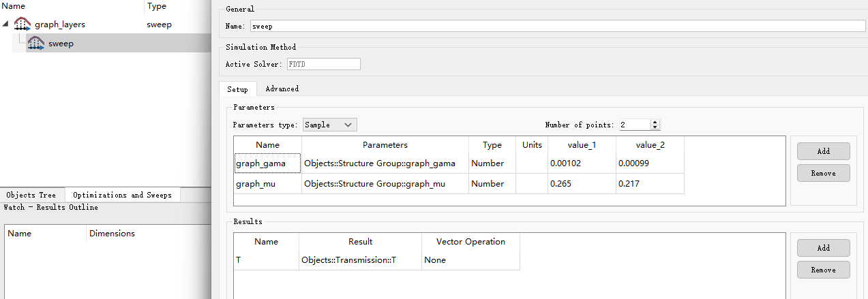The height and width of the screenshot is (299, 868).
Task: Click Add in the Parameters section
Action: (x=824, y=151)
